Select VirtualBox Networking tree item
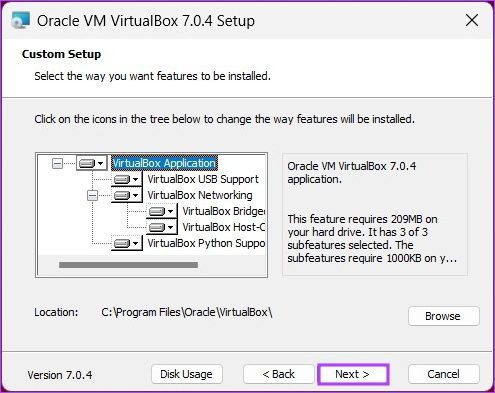Screen dimensions: 495x393 [x=200, y=195]
